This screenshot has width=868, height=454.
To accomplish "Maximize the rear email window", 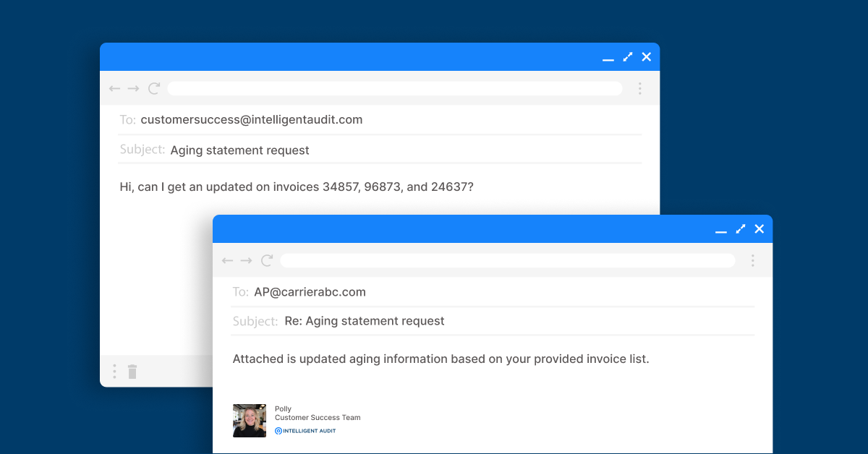I will [x=628, y=56].
